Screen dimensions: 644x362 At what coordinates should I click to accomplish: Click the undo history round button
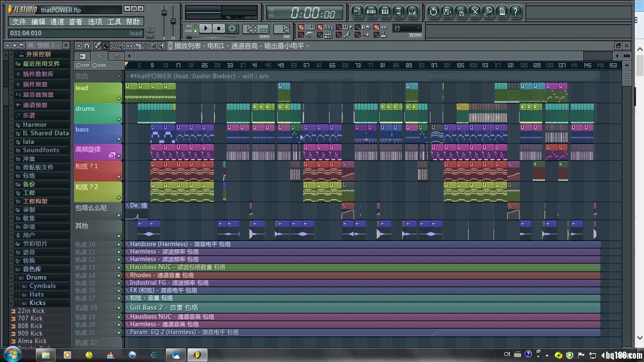433,12
